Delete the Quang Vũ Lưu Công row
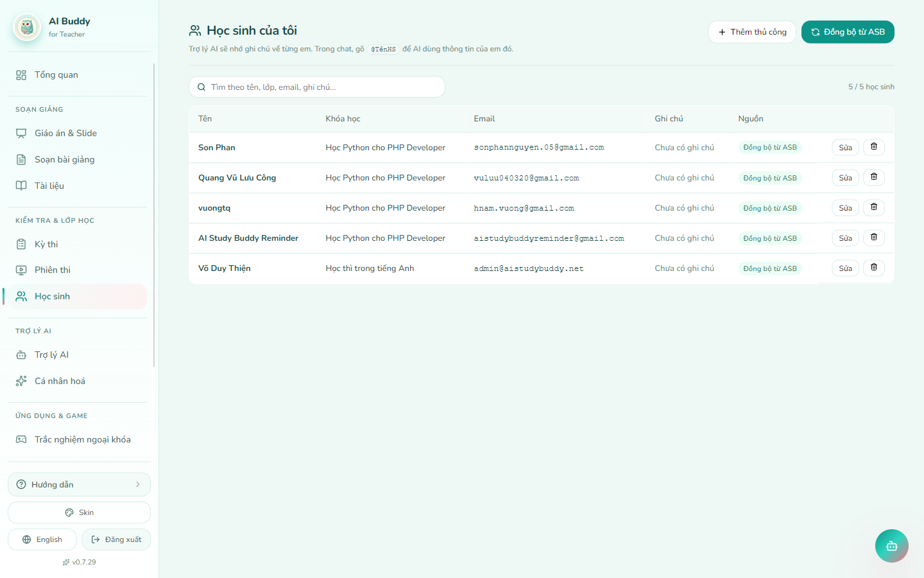This screenshot has width=924, height=578. tap(874, 177)
